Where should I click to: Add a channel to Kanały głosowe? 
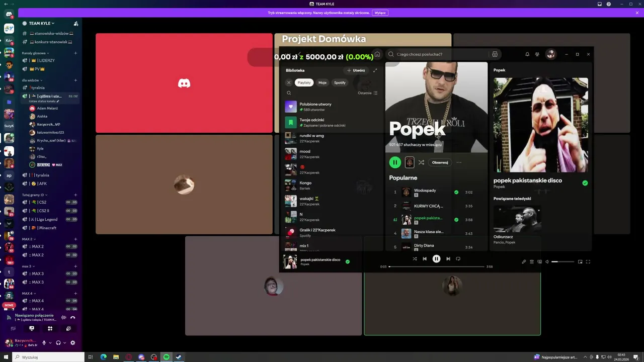pyautogui.click(x=76, y=53)
